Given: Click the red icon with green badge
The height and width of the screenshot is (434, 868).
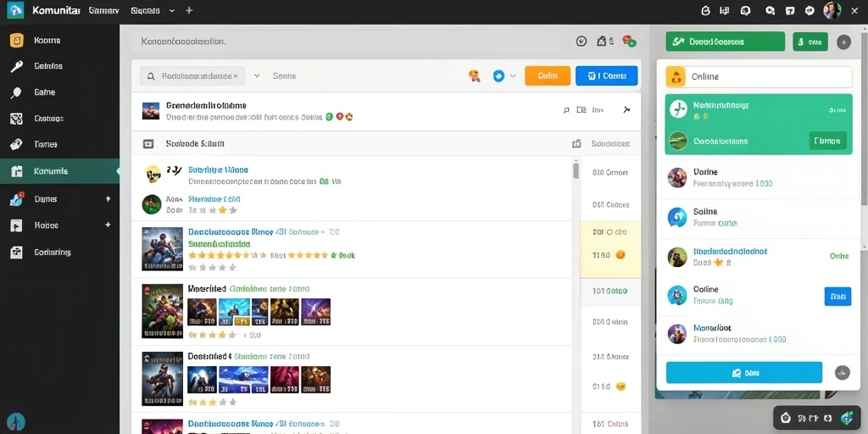Looking at the screenshot, I should pyautogui.click(x=629, y=41).
